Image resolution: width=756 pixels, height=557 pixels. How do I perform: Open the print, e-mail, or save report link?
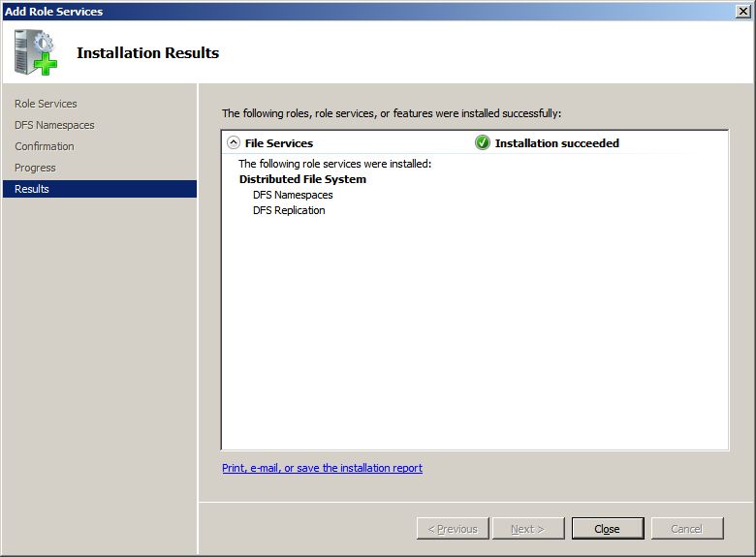pyautogui.click(x=322, y=468)
